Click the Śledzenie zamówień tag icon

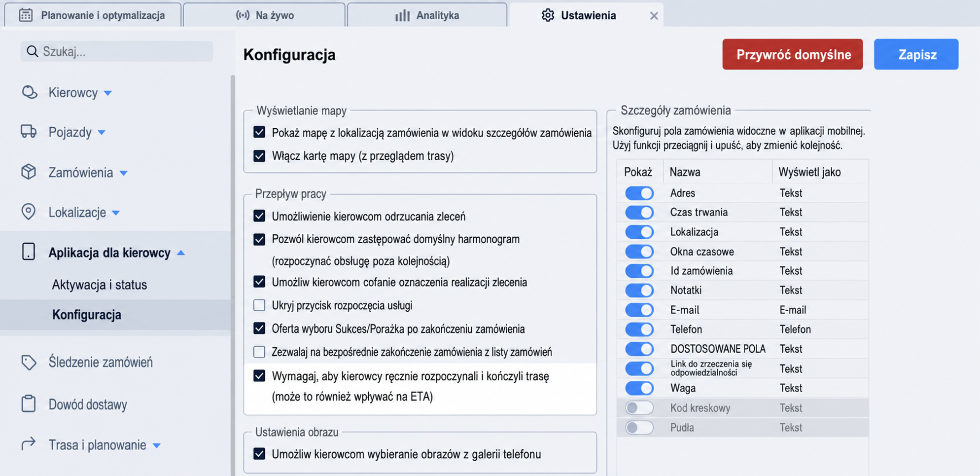click(x=29, y=362)
